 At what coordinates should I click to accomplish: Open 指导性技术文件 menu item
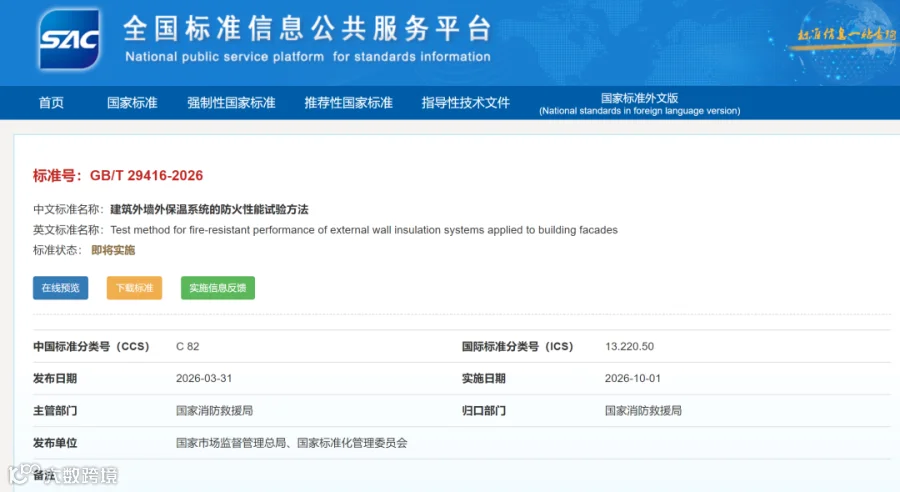pos(465,103)
